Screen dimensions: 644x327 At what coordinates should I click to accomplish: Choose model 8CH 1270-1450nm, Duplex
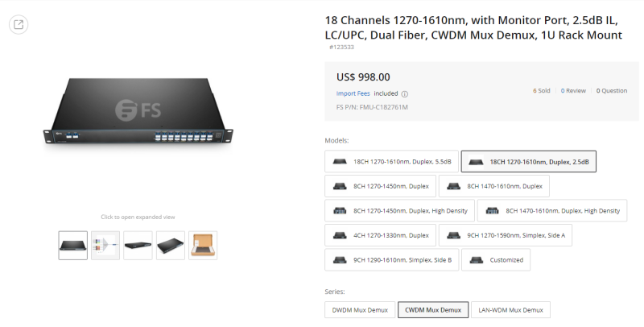pyautogui.click(x=380, y=186)
